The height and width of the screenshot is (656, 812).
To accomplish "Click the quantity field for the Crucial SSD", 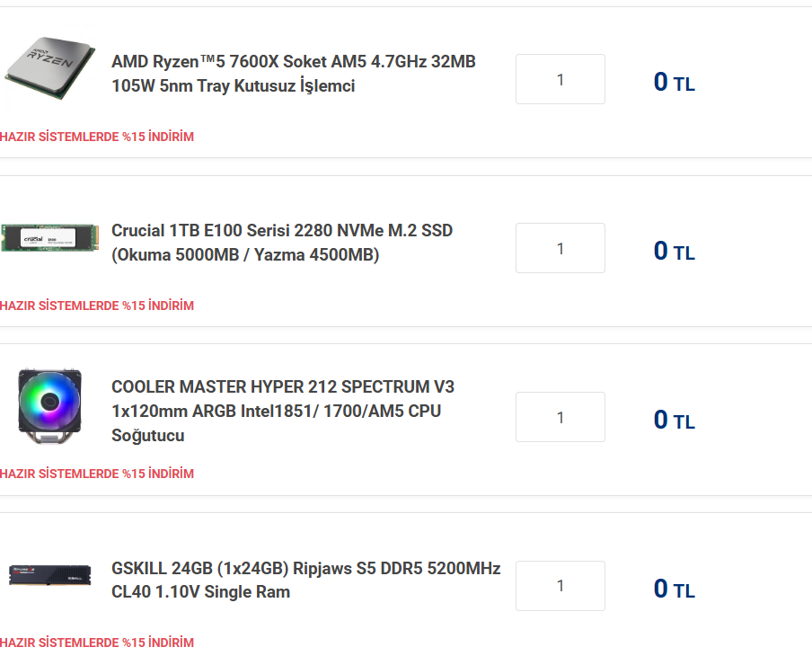I will [560, 248].
